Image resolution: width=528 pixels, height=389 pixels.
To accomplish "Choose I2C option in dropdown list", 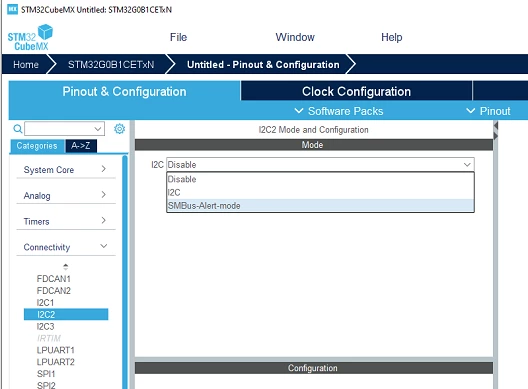I will coord(320,192).
